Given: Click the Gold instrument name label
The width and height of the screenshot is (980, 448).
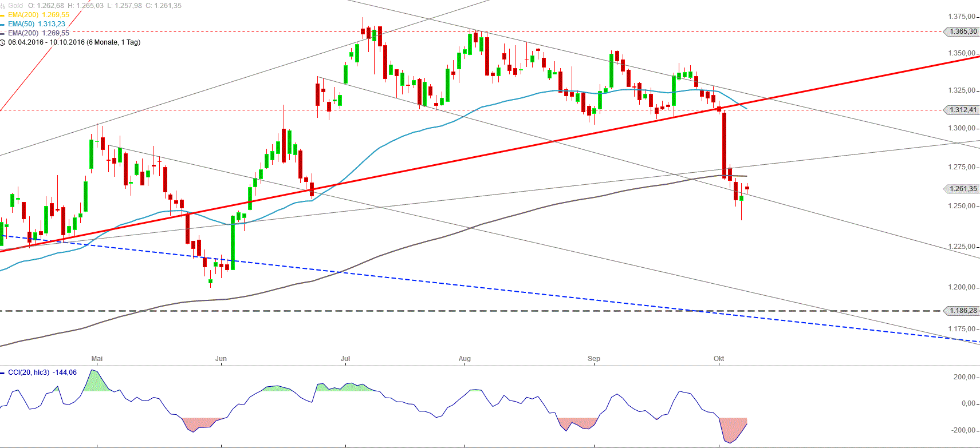Looking at the screenshot, I should pyautogui.click(x=15, y=6).
